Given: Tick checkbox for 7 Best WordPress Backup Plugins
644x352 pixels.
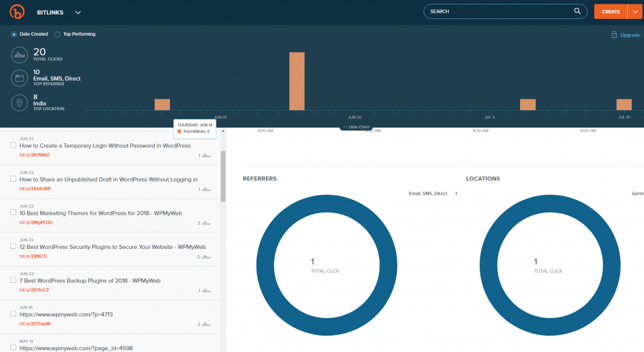Looking at the screenshot, I should coord(13,280).
